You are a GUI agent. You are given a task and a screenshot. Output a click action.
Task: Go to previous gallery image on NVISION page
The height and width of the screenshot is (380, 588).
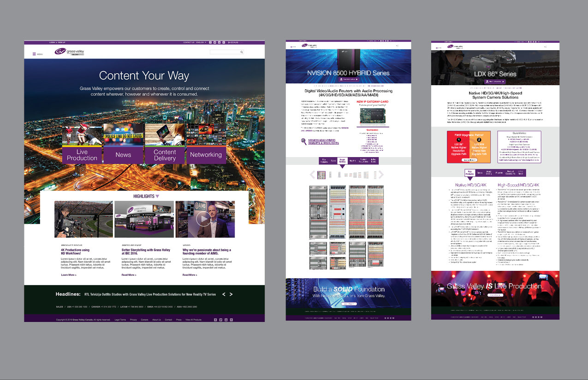point(312,175)
